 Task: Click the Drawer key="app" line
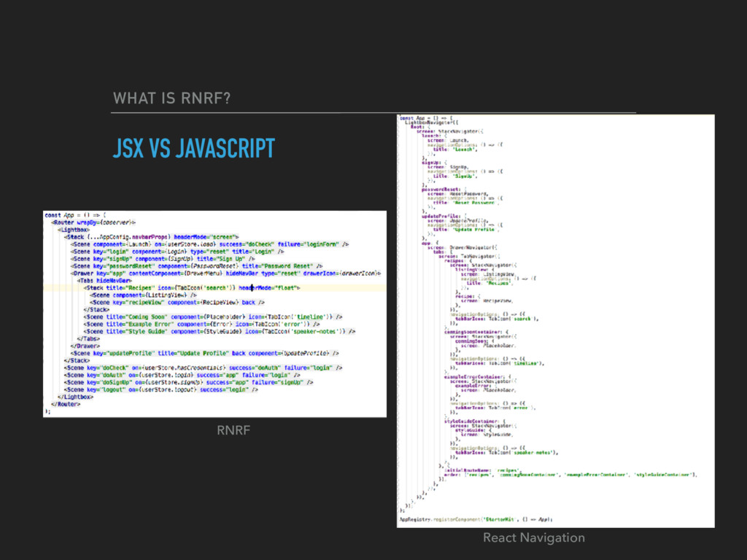(x=226, y=273)
